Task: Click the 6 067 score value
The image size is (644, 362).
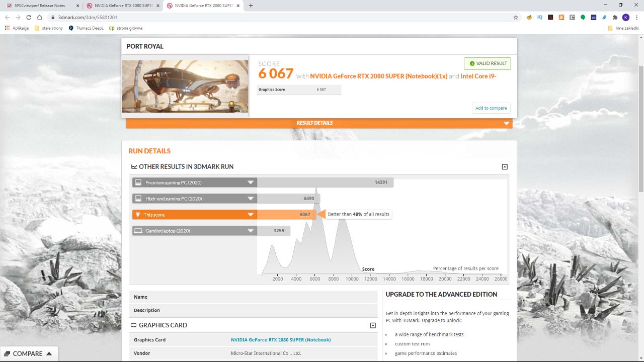Action: point(276,74)
